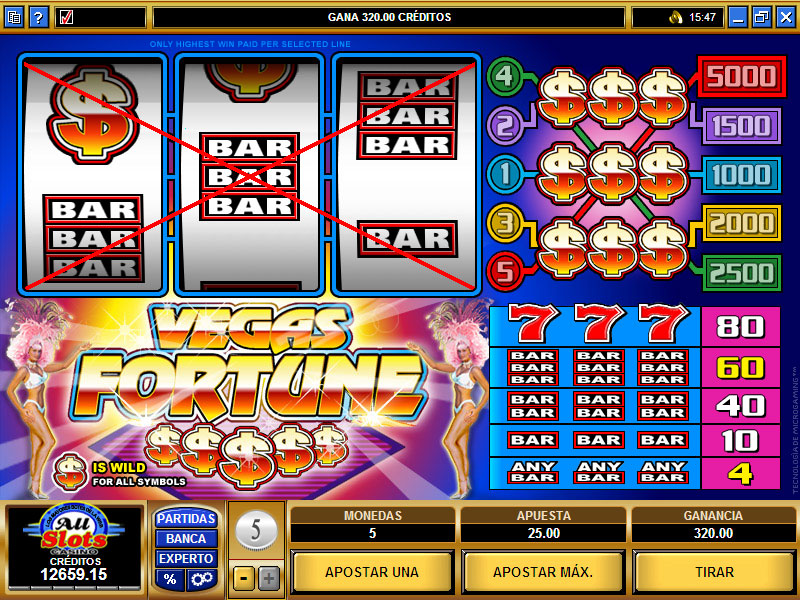Select payline 4 green circle indicator

coord(505,76)
